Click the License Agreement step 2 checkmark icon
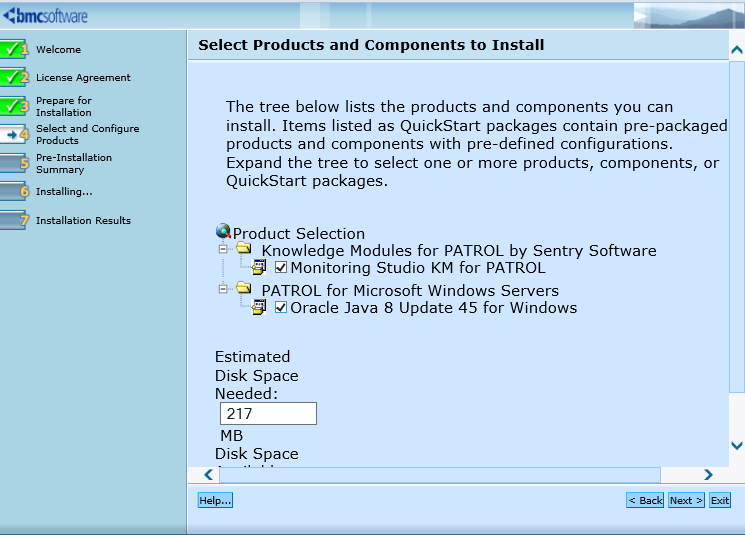Viewport: 745px width, 535px height. pyautogui.click(x=14, y=77)
